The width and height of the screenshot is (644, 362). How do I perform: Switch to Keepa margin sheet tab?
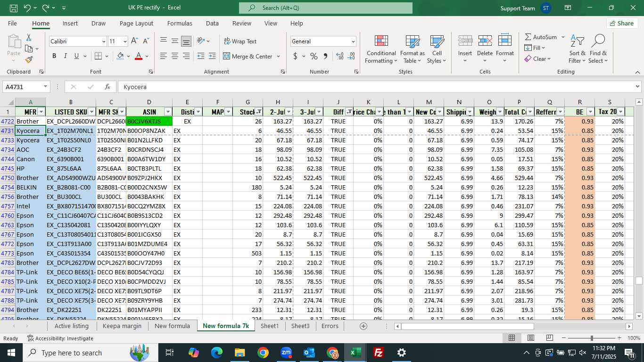pyautogui.click(x=122, y=326)
